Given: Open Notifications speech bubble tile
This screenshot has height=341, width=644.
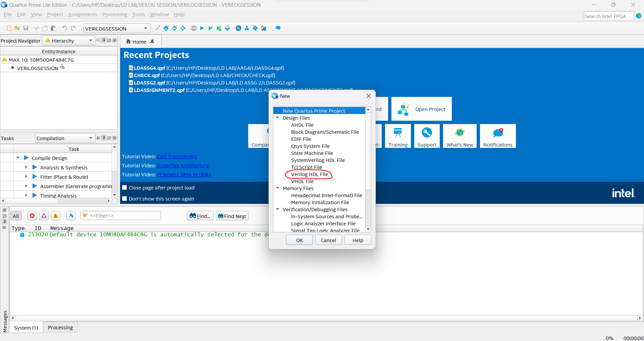Looking at the screenshot, I should tap(498, 136).
